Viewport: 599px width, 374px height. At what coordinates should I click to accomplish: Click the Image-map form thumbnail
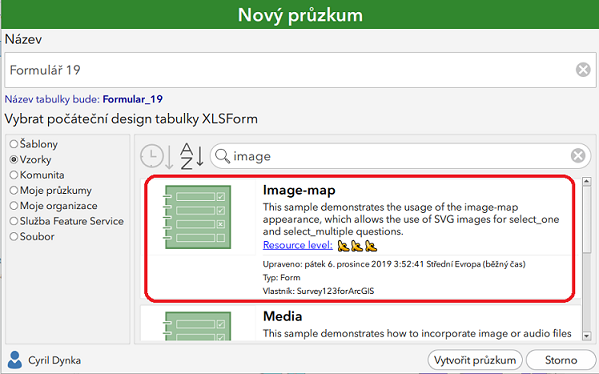click(x=198, y=217)
